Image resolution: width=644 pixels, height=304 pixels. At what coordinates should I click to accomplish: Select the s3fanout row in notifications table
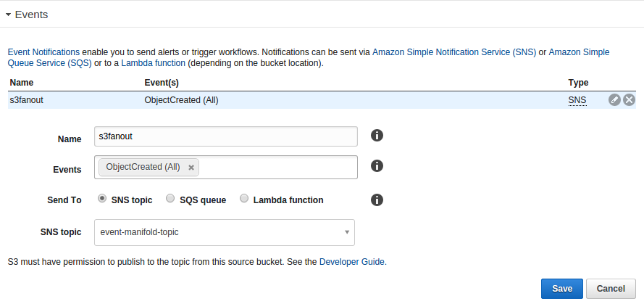click(322, 100)
